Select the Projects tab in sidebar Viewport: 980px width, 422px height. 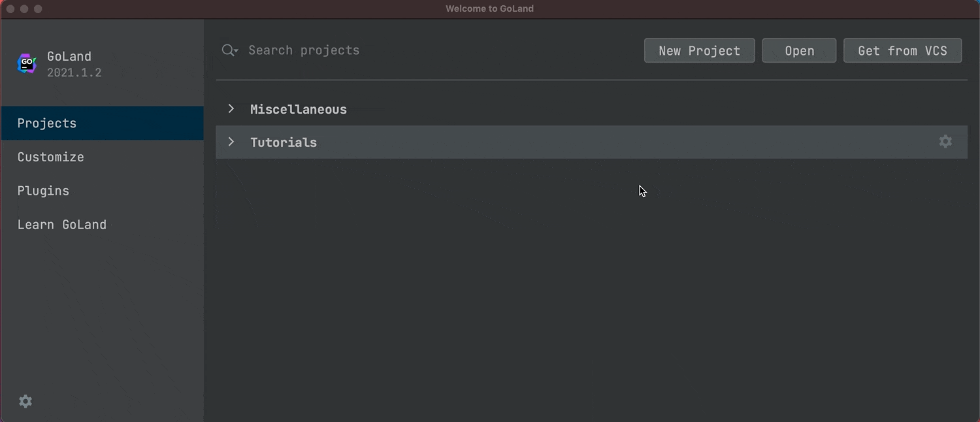[102, 123]
